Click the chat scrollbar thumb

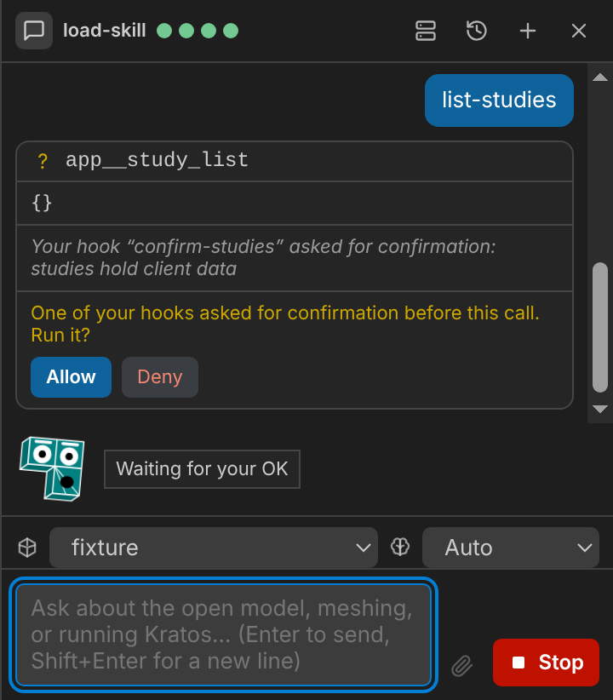[x=600, y=327]
